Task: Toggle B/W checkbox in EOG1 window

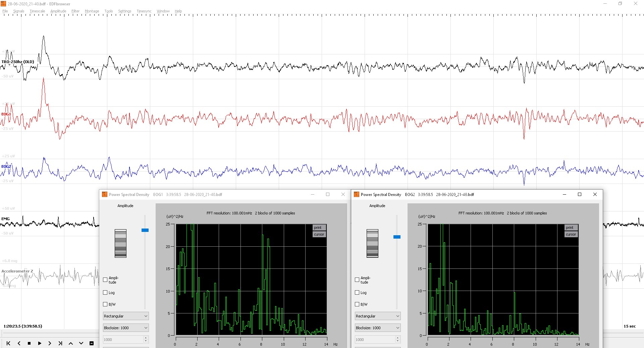Action: 105,304
